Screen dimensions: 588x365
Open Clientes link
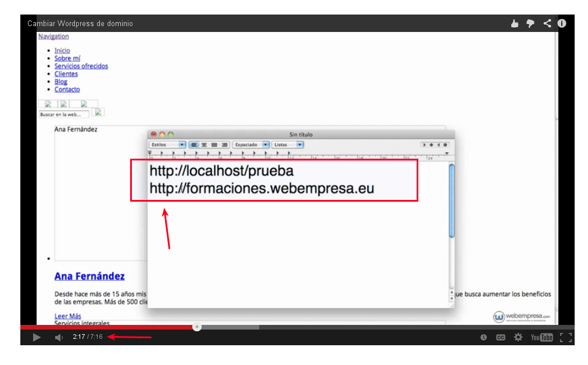pyautogui.click(x=66, y=74)
